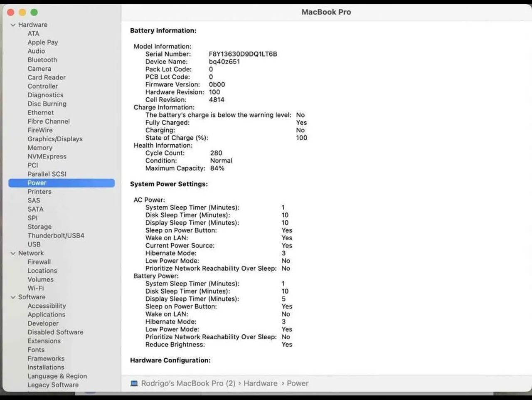Select Installations in the sidebar

46,367
